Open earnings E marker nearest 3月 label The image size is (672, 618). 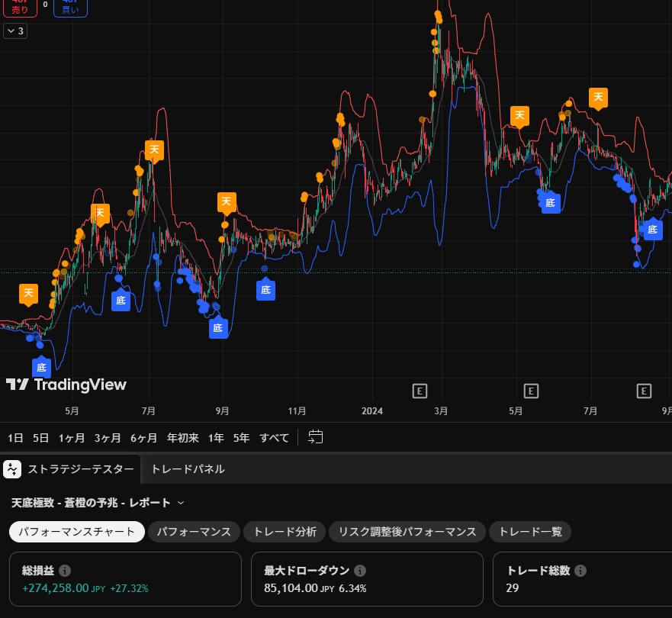coord(420,391)
